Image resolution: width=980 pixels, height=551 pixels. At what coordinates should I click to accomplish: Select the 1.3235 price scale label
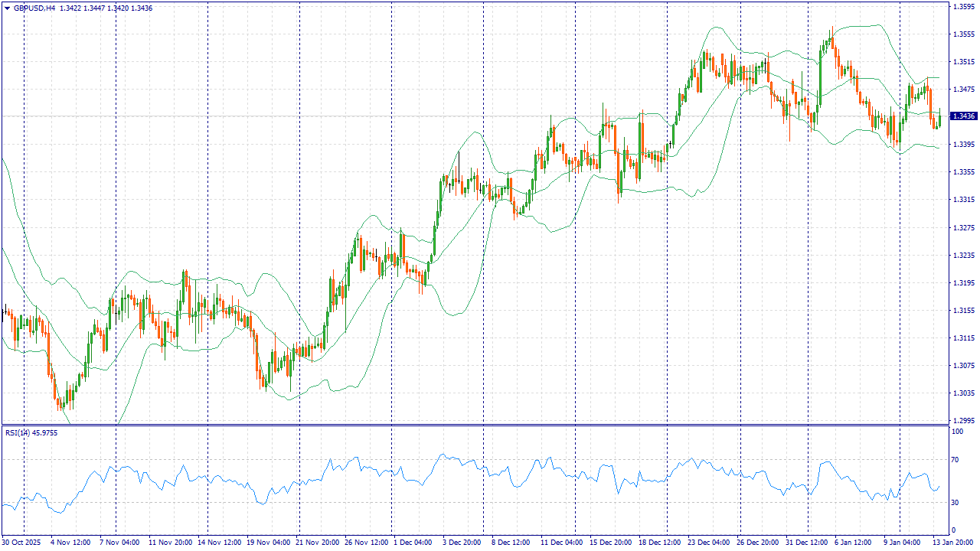pyautogui.click(x=962, y=256)
